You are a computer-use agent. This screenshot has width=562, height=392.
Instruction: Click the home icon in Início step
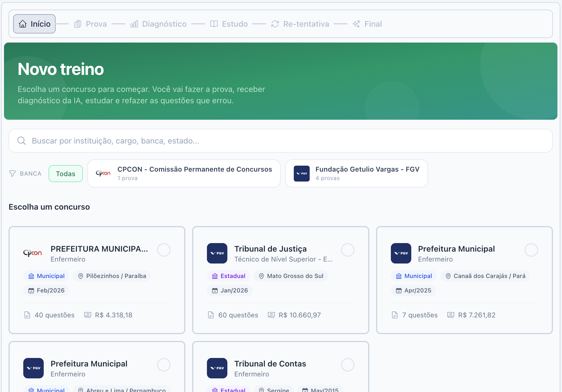click(x=23, y=24)
